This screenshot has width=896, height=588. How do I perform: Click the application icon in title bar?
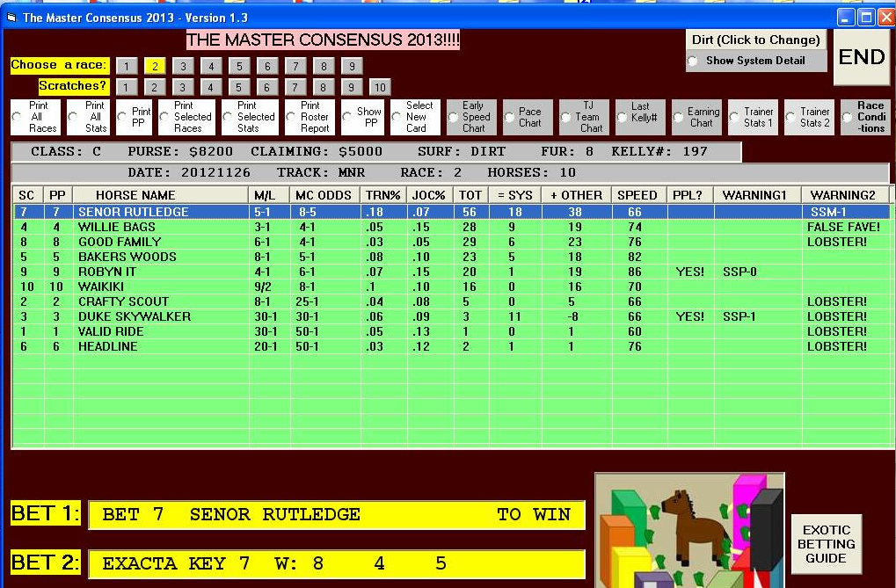[11, 18]
